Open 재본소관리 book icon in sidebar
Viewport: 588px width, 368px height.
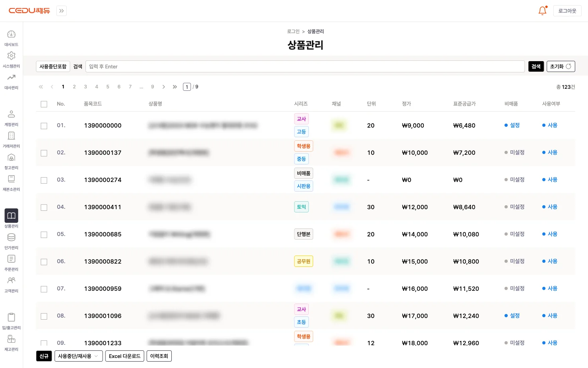pos(11,179)
